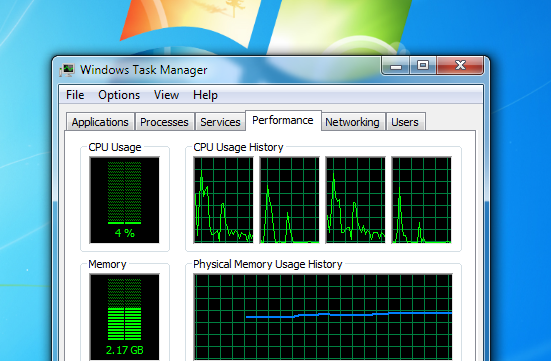Click the '4 %' CPU value
The width and height of the screenshot is (551, 361).
(x=125, y=233)
